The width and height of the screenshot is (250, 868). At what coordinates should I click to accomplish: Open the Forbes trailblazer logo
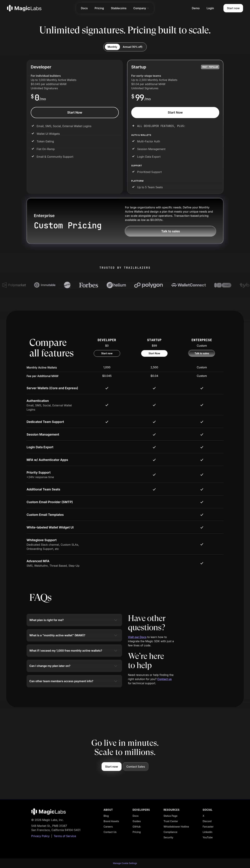coord(88,285)
